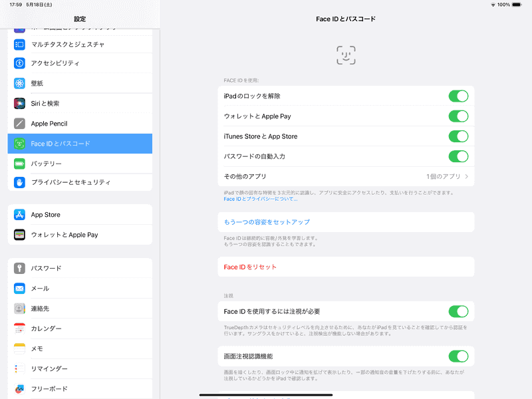Turn off 画面注視認識機能
The image size is (532, 399).
(459, 356)
